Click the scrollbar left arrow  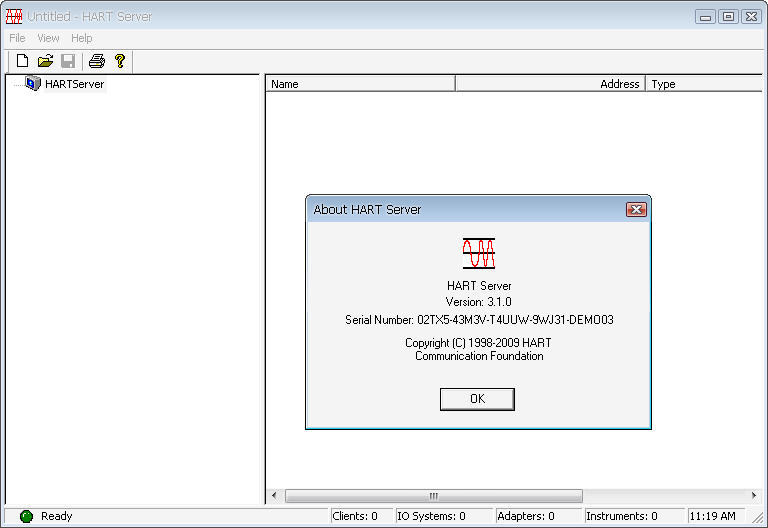274,496
